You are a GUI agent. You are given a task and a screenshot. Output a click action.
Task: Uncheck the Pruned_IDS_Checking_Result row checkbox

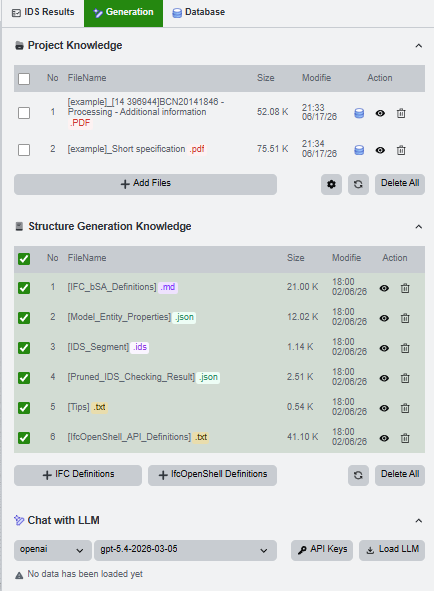click(x=24, y=378)
